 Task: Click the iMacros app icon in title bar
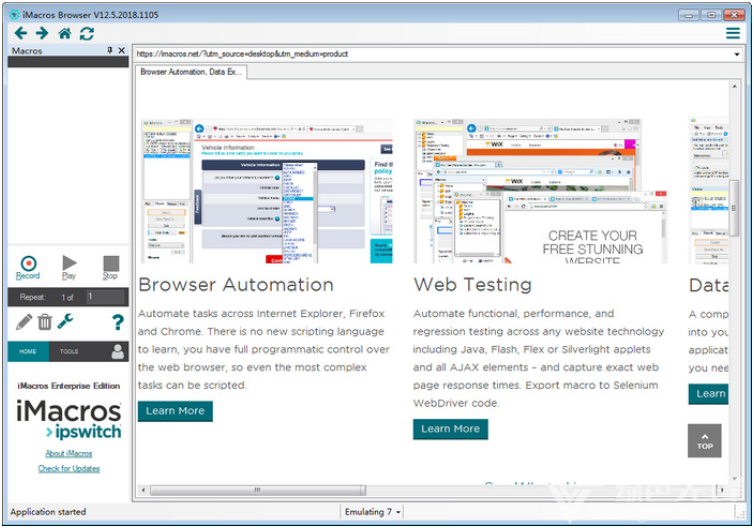tap(15, 14)
